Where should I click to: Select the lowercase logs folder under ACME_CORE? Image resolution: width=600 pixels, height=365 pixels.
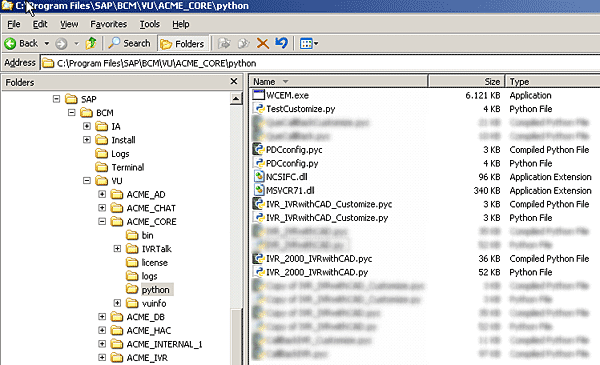coord(149,276)
